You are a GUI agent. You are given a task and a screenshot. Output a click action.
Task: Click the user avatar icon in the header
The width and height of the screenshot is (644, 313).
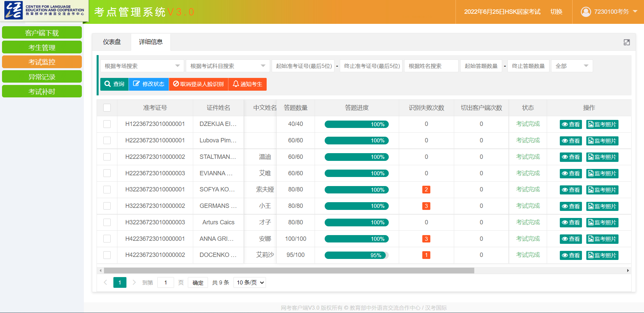(586, 12)
